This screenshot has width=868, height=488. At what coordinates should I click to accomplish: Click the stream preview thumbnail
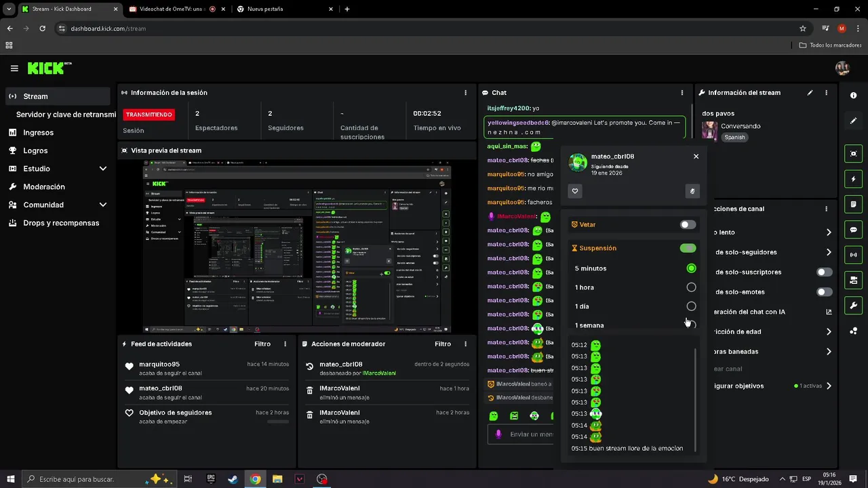[296, 247]
